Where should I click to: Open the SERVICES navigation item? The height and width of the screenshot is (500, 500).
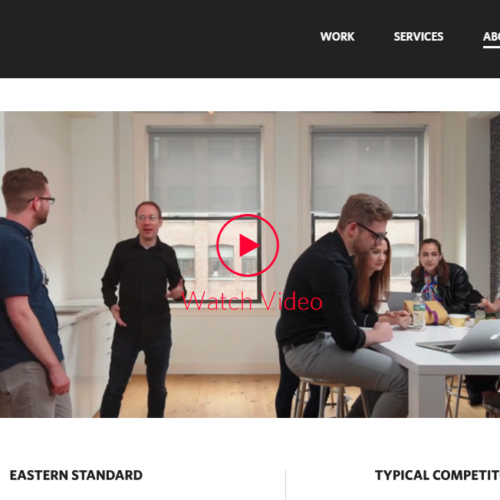pyautogui.click(x=418, y=37)
